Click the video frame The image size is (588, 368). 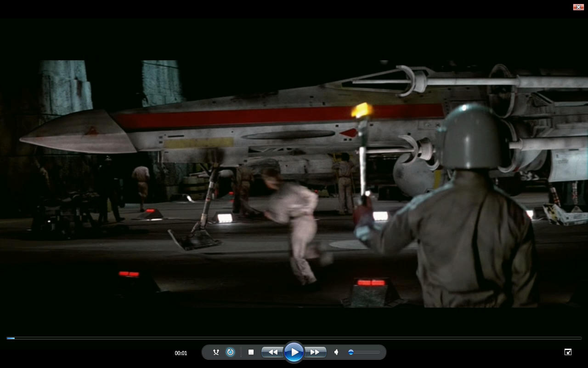pyautogui.click(x=294, y=184)
